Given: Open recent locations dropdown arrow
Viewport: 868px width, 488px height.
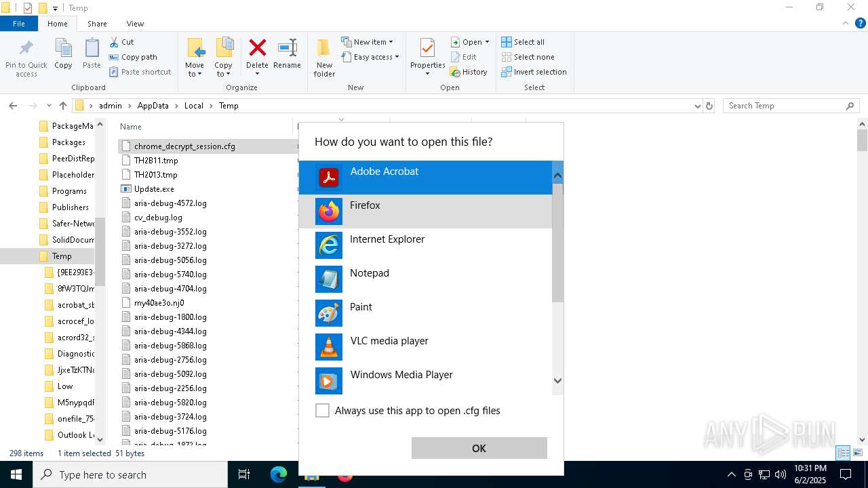Looking at the screenshot, I should tap(49, 106).
